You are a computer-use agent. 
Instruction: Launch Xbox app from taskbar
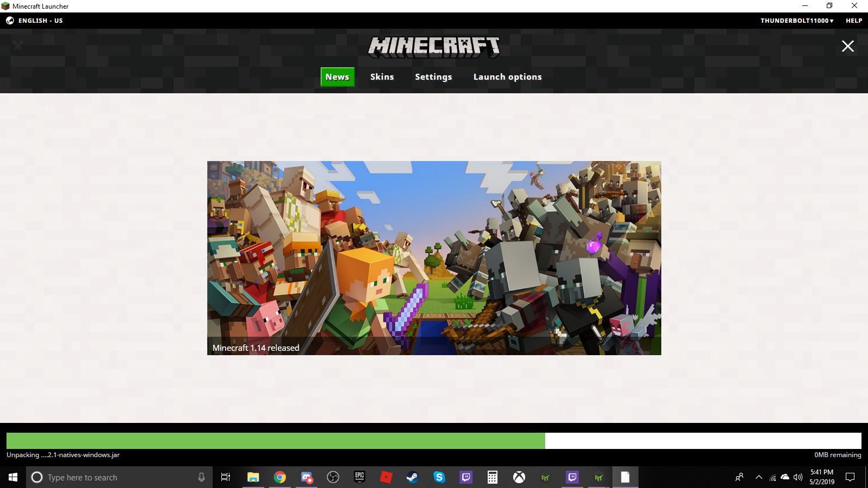pyautogui.click(x=519, y=477)
